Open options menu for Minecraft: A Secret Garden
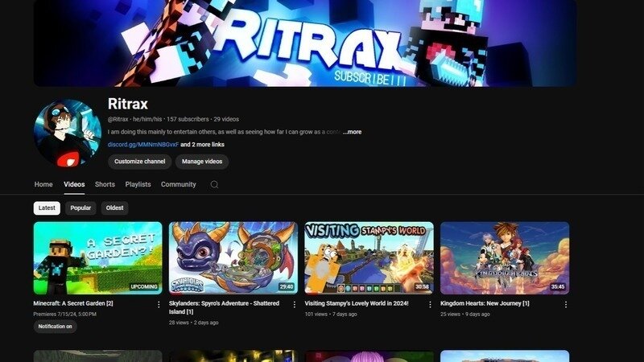Viewport: 644px width, 362px height. point(158,305)
